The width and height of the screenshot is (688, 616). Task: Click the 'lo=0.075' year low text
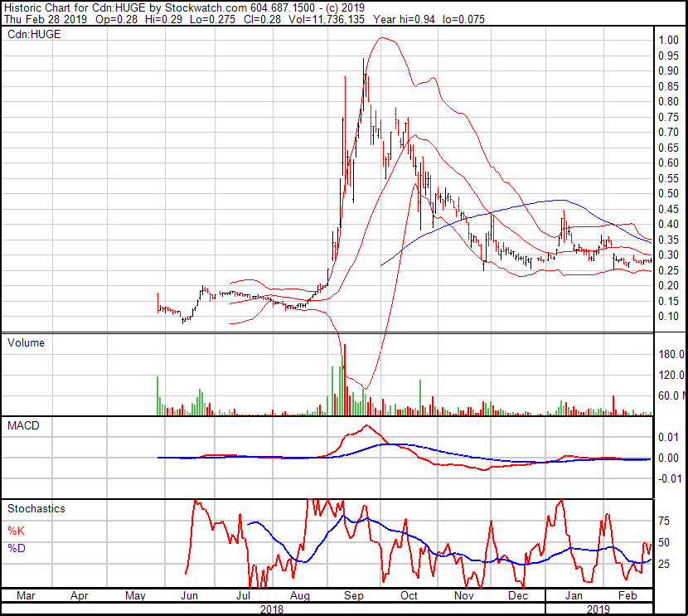coord(464,19)
